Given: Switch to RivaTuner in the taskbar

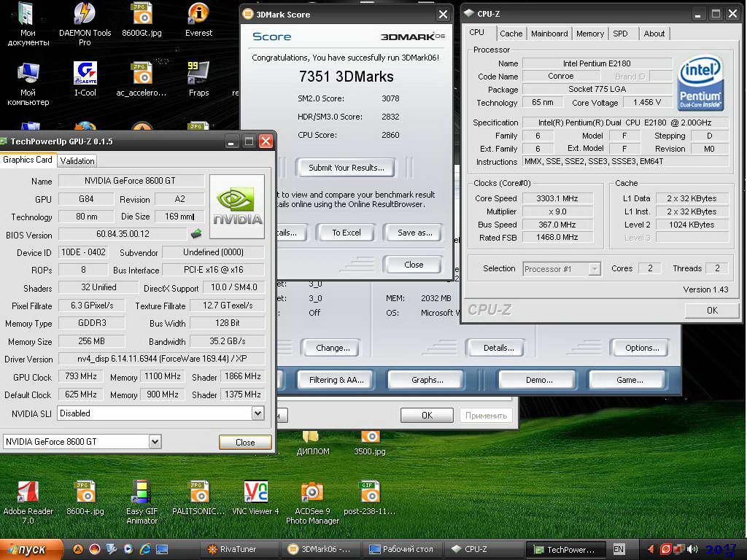Looking at the screenshot, I should [239, 549].
